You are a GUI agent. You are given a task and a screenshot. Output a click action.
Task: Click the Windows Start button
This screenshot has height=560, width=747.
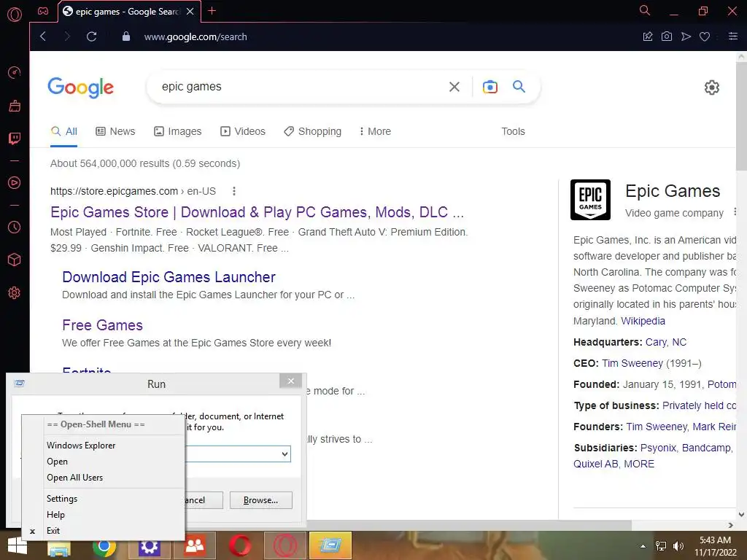18,545
